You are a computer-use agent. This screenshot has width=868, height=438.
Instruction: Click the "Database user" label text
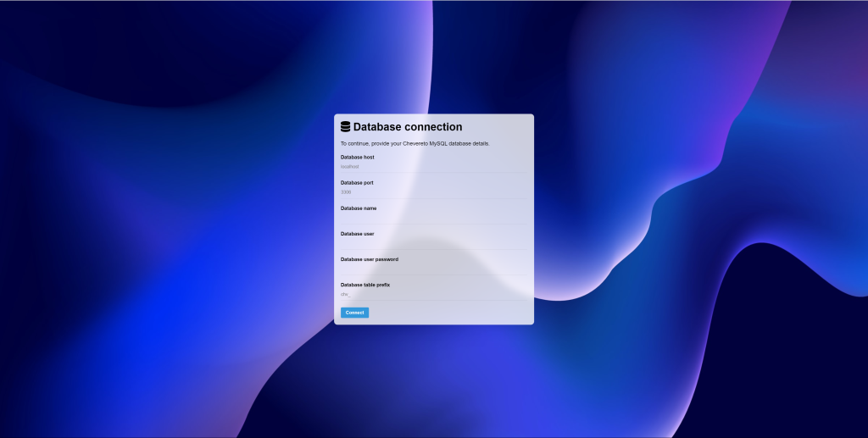357,234
